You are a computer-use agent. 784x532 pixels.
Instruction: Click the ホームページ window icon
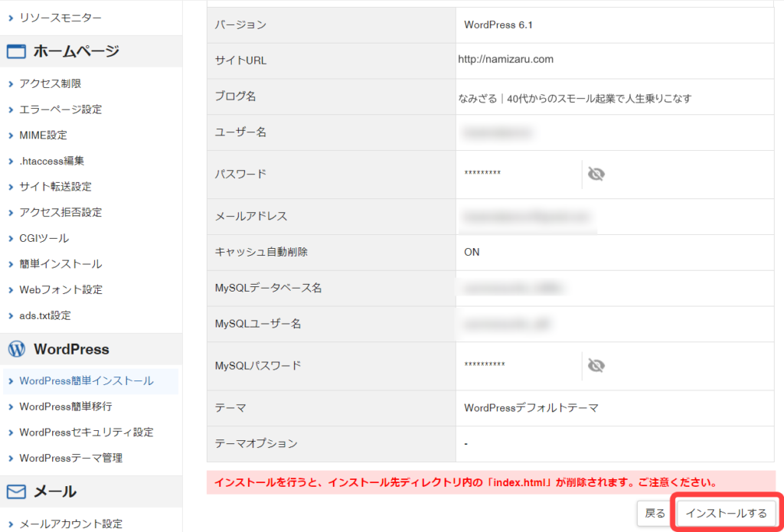pos(17,51)
